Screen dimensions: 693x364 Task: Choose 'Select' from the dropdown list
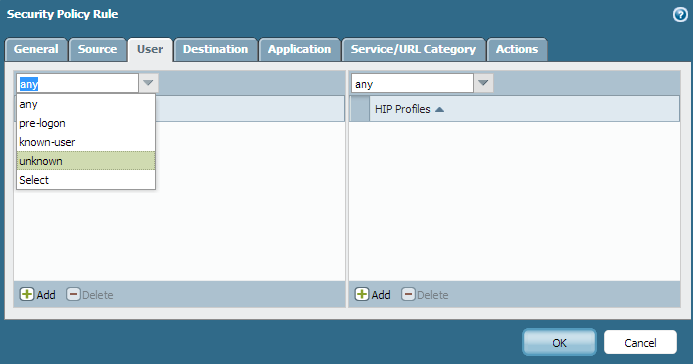click(x=86, y=180)
